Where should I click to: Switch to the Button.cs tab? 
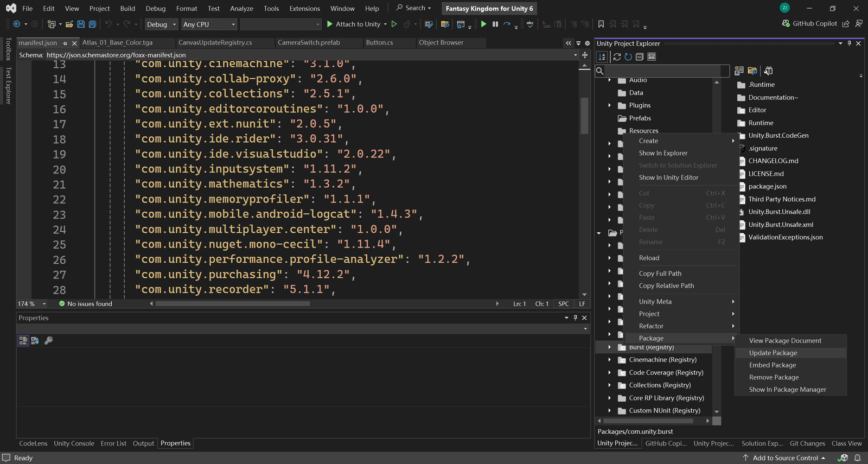click(379, 42)
